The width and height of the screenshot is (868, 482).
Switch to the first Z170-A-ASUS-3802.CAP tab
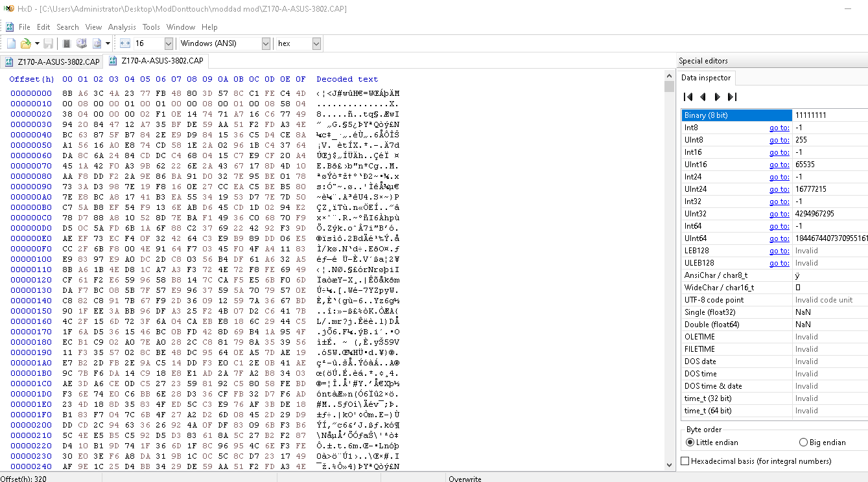(x=52, y=62)
